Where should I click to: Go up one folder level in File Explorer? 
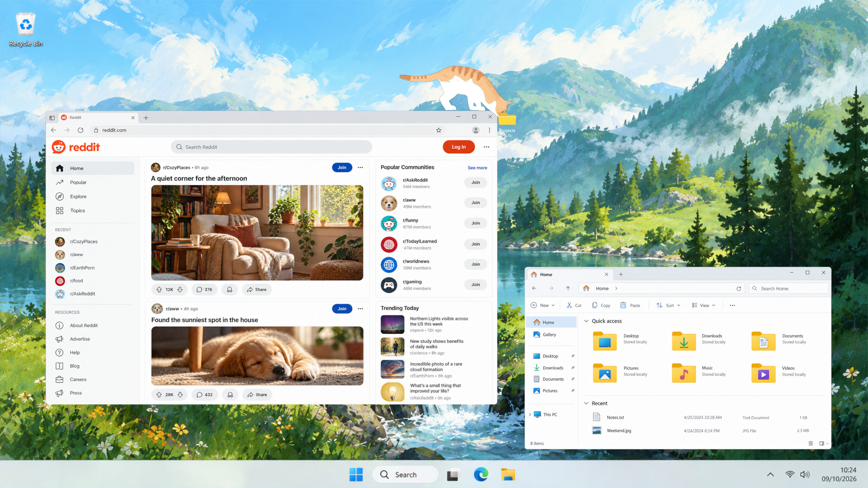[568, 288]
